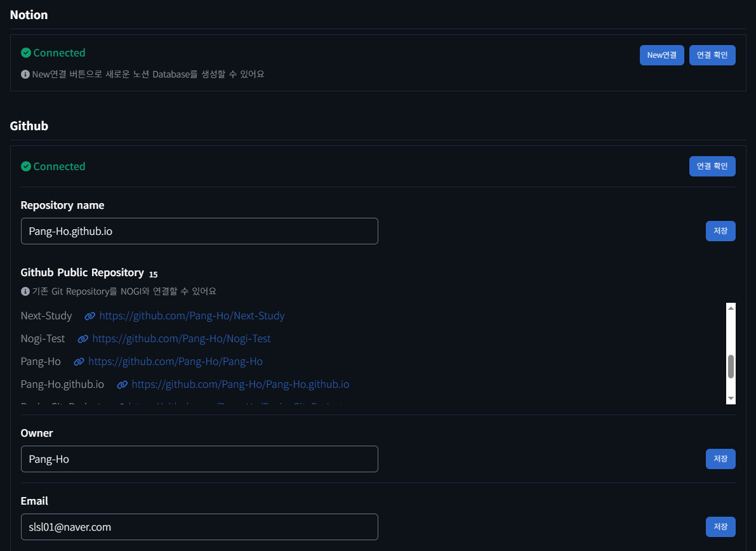Focus the Email input with slsl01@naver.com

tap(199, 527)
